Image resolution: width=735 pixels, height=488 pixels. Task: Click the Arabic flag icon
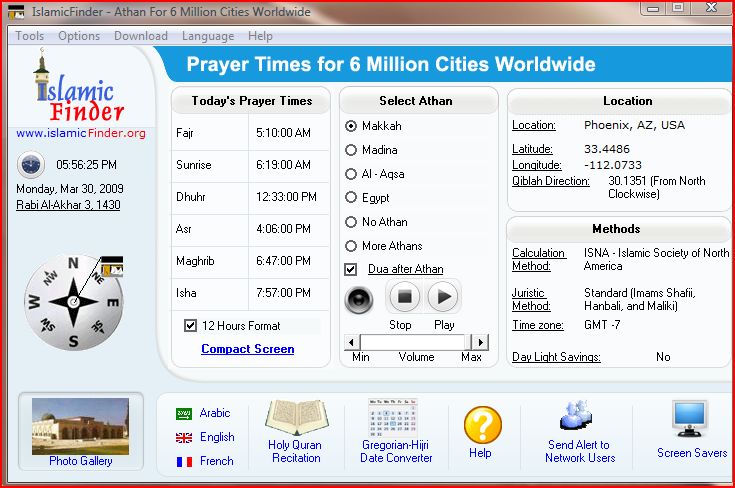click(x=184, y=413)
